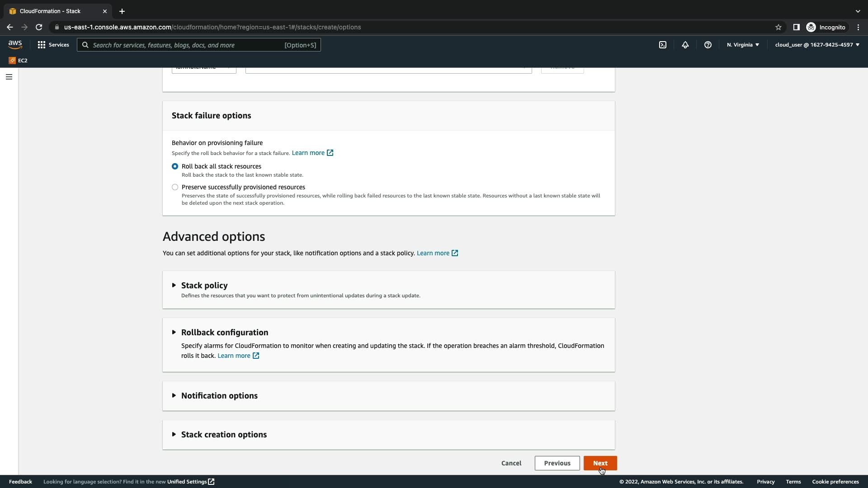Screen dimensions: 868x488
Task: Open the AWS support help icon
Action: click(x=708, y=45)
